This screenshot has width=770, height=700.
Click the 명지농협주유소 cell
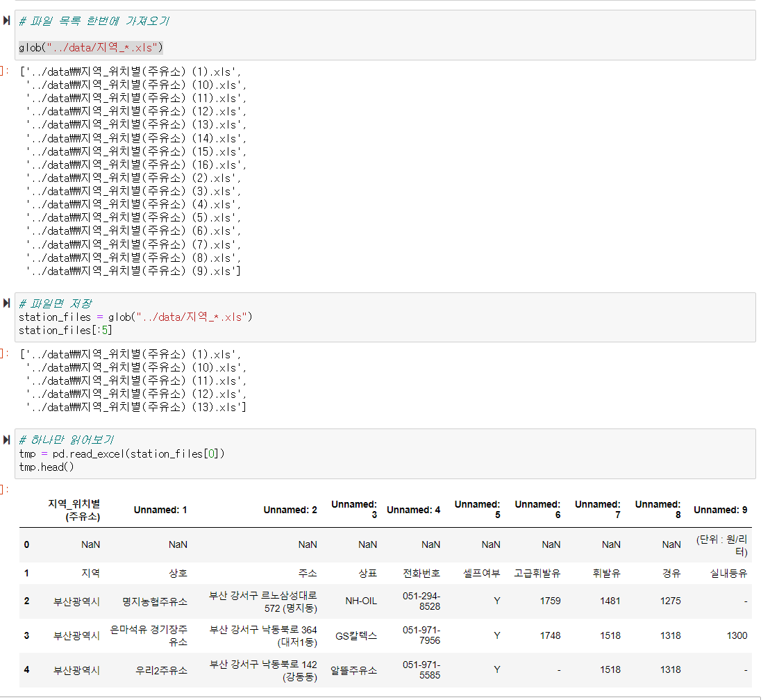click(155, 601)
